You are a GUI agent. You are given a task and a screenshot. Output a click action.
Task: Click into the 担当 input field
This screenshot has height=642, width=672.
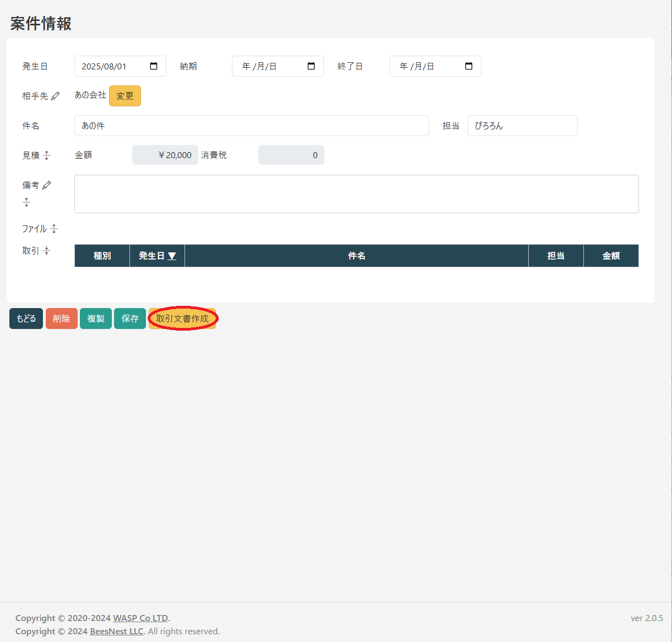(x=522, y=126)
